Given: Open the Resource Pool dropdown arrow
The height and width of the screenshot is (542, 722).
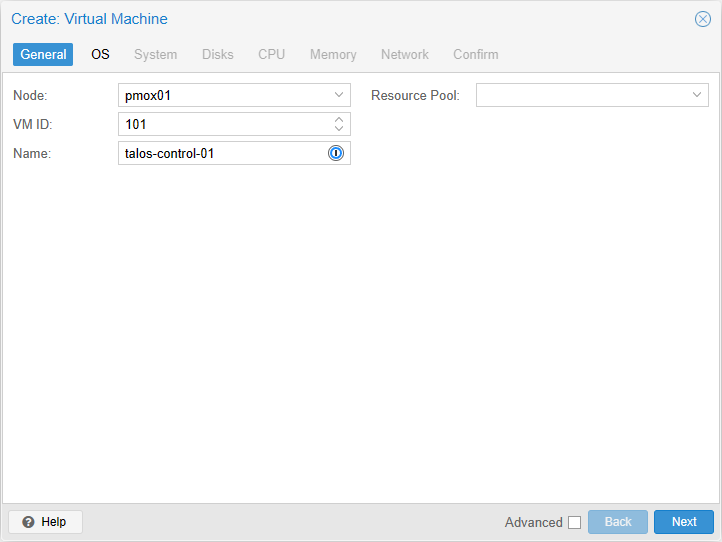Looking at the screenshot, I should (x=697, y=95).
